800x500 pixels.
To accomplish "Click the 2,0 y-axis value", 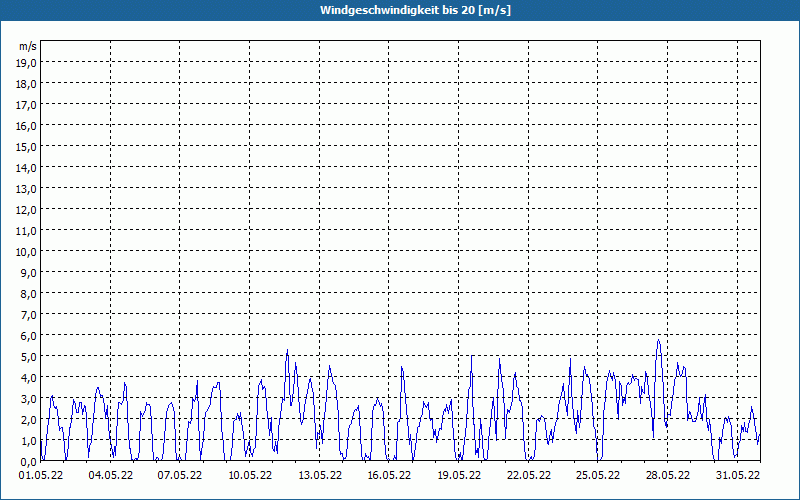I will point(30,420).
